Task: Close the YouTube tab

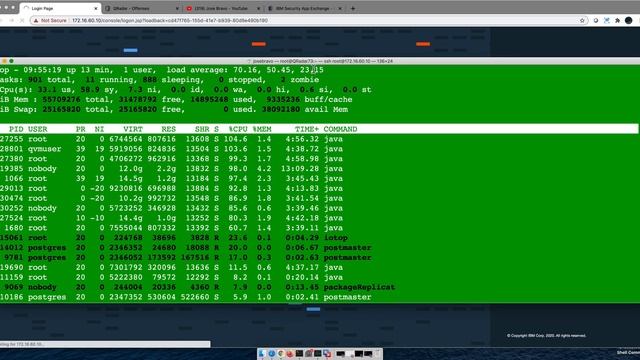Action: pyautogui.click(x=258, y=8)
